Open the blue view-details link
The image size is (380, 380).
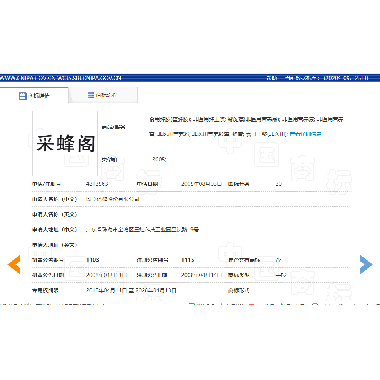305,134
